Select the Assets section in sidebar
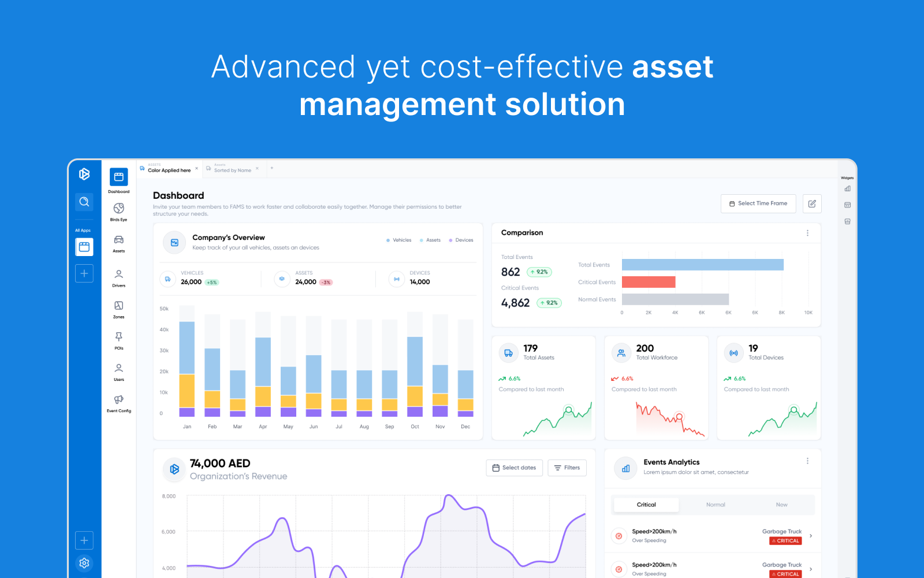 coord(118,242)
